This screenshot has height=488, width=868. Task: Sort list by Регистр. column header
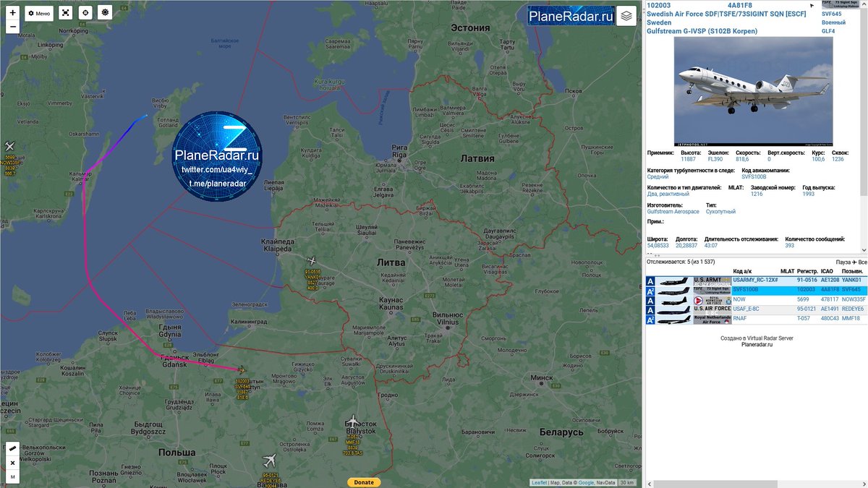coord(807,271)
